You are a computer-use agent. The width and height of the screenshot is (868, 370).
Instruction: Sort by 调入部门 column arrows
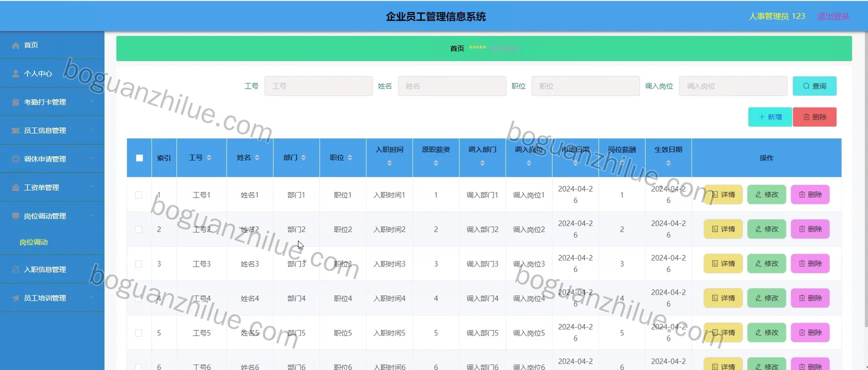482,163
